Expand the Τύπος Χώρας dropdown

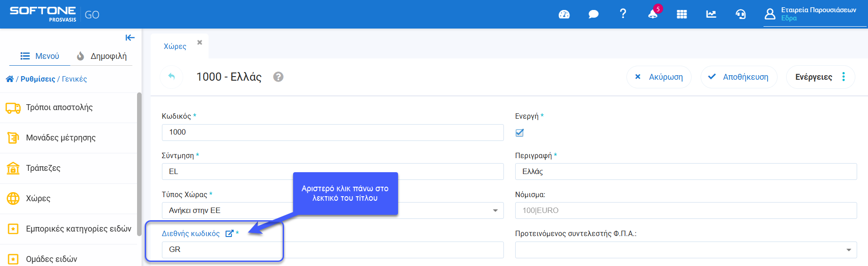click(495, 211)
